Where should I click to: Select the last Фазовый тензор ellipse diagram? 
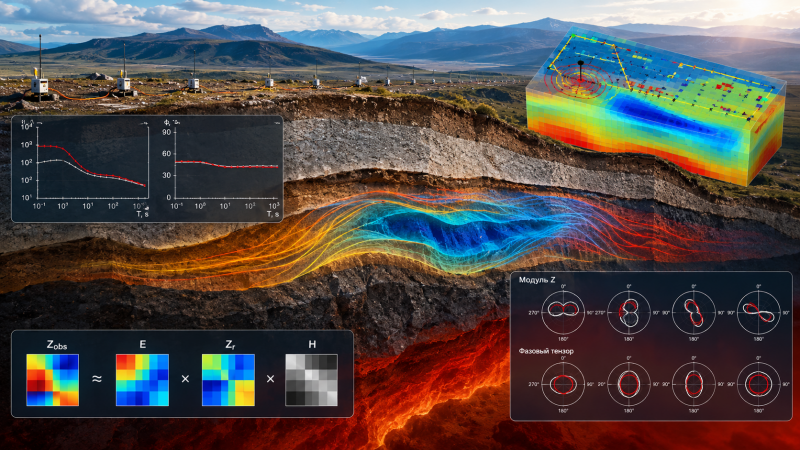(759, 384)
